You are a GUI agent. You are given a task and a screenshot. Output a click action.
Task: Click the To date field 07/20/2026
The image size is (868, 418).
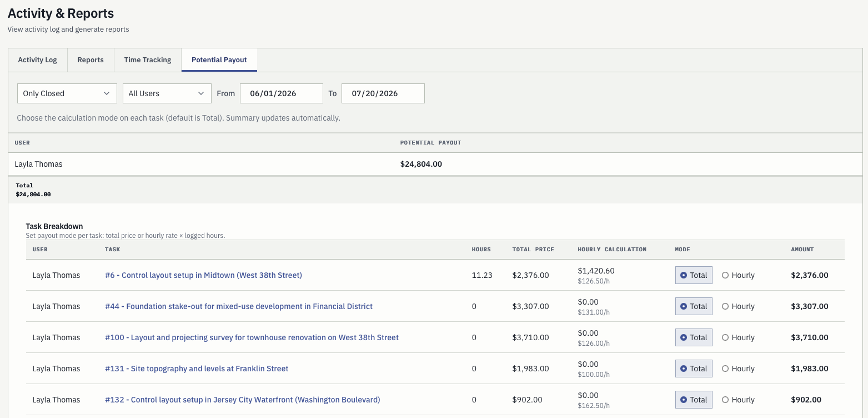[383, 93]
